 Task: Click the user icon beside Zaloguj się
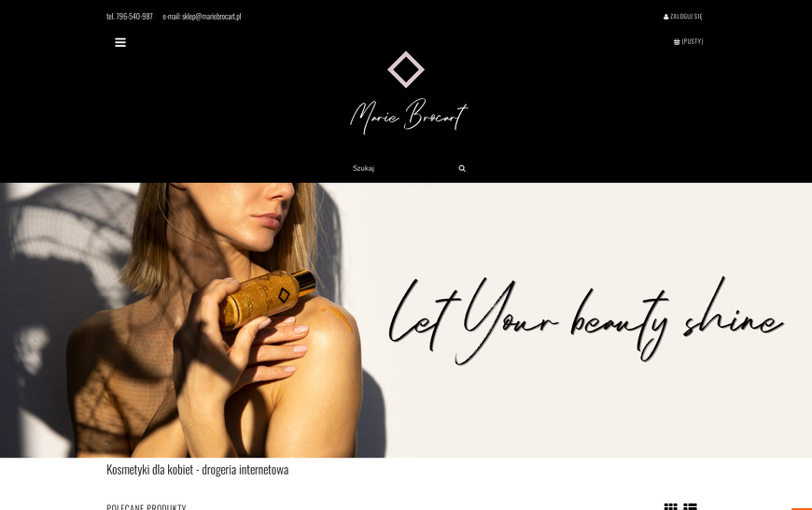pos(666,17)
